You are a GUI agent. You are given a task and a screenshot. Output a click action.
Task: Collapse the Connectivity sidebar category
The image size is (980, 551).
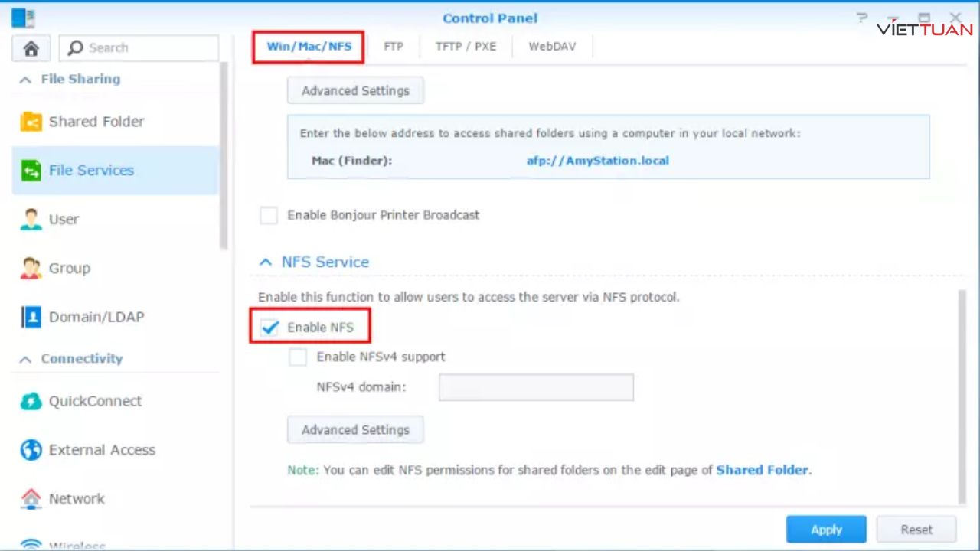26,359
